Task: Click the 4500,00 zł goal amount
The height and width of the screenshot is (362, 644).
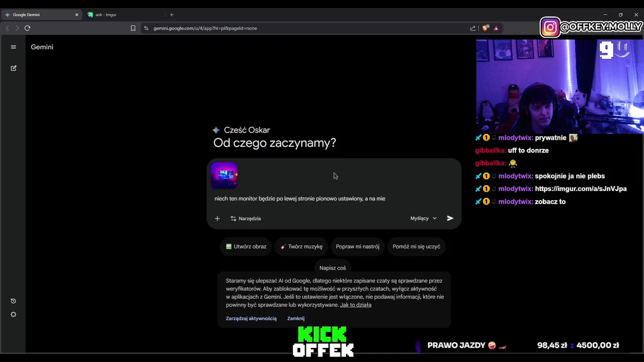Action: coord(598,345)
